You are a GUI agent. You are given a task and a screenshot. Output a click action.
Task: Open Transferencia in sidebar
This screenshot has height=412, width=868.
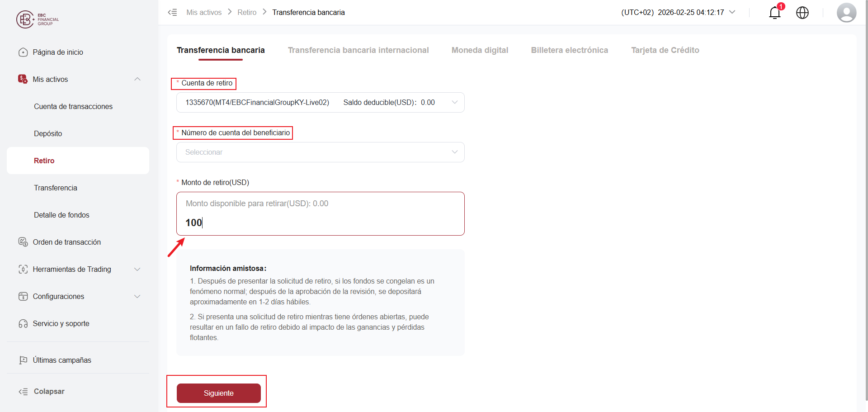tap(78, 188)
